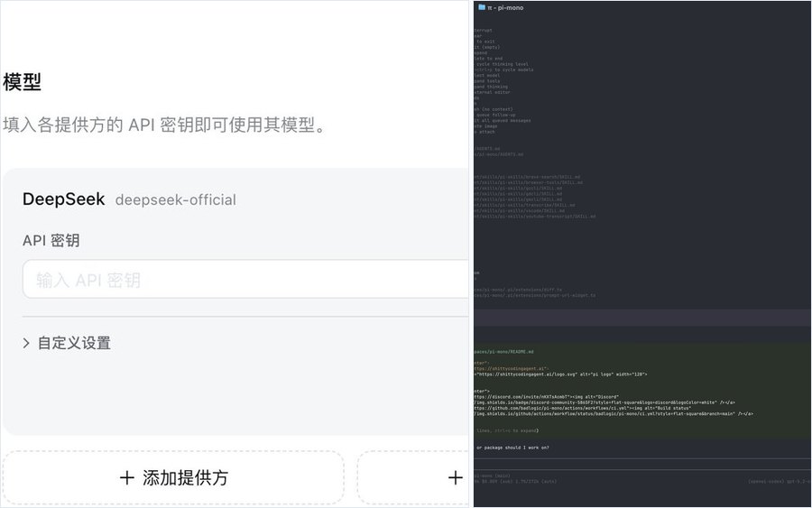
Task: Click the 'queue follow-up' line in terminal
Action: pyautogui.click(x=494, y=115)
